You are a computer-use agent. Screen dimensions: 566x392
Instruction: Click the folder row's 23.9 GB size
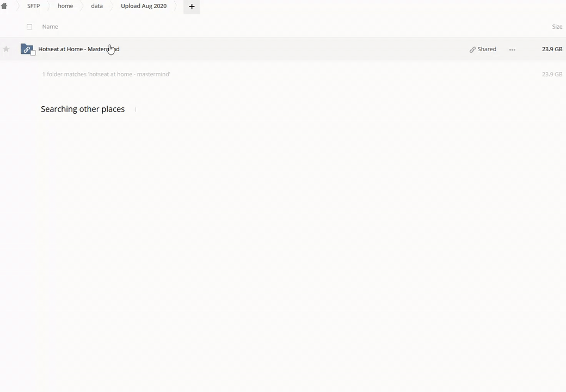click(x=552, y=49)
